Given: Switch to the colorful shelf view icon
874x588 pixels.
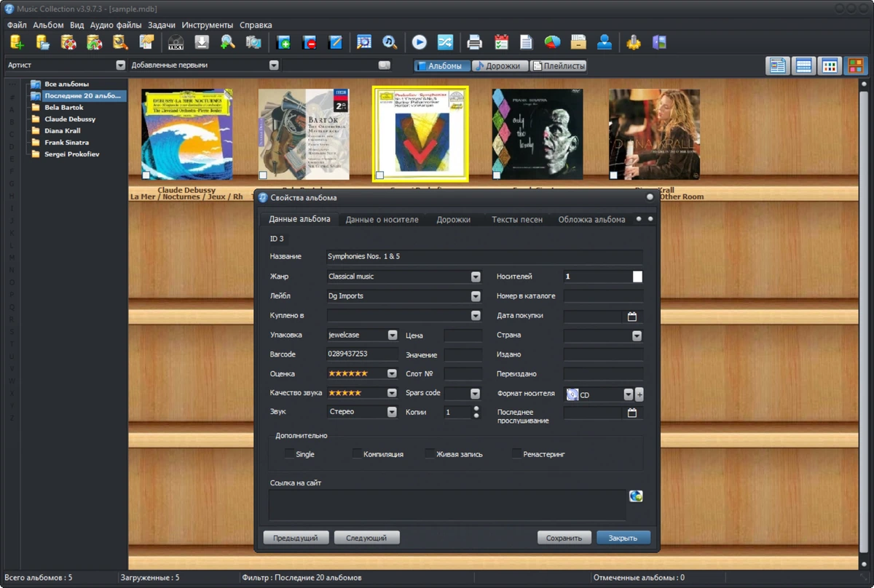Looking at the screenshot, I should (x=856, y=65).
